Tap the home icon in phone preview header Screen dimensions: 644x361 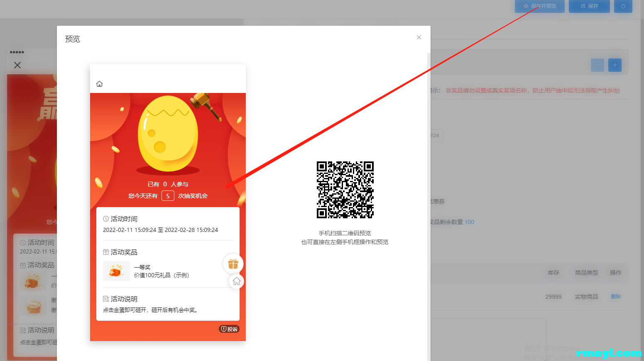click(99, 84)
